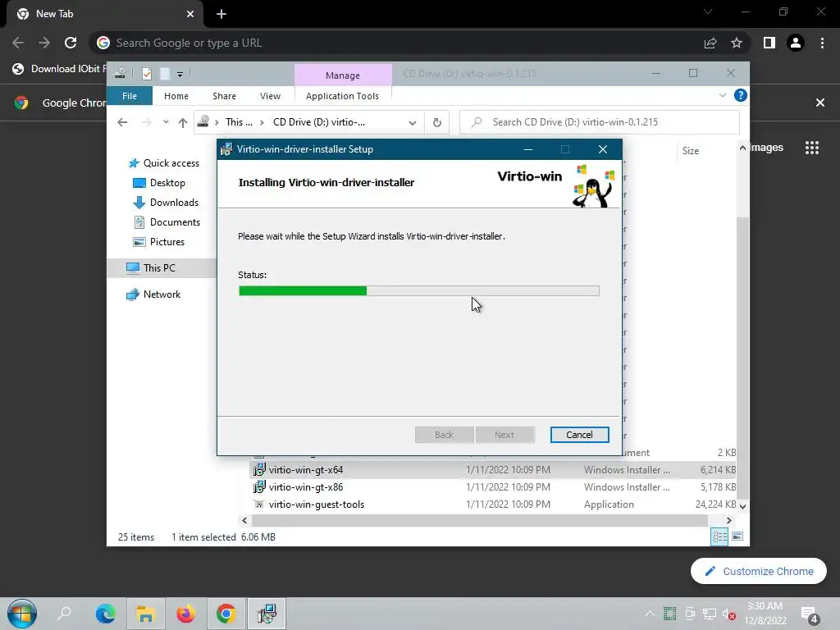Open File Explorer from taskbar
The height and width of the screenshot is (630, 840).
click(x=145, y=614)
